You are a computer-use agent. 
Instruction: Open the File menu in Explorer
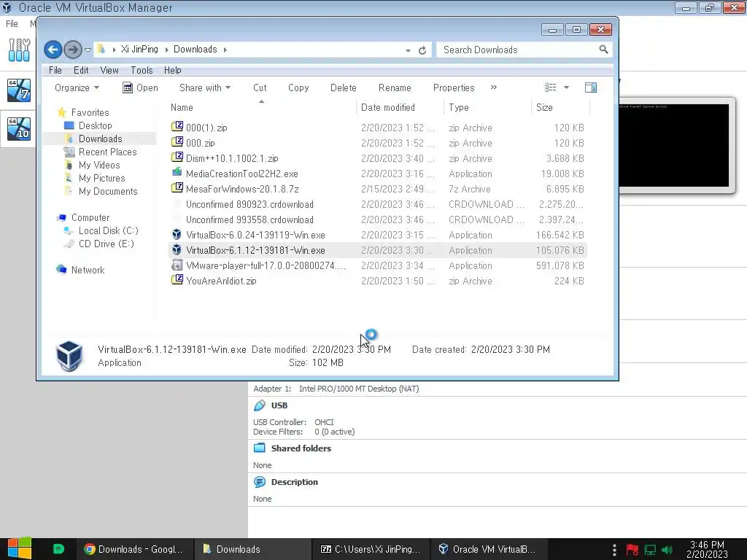(55, 70)
